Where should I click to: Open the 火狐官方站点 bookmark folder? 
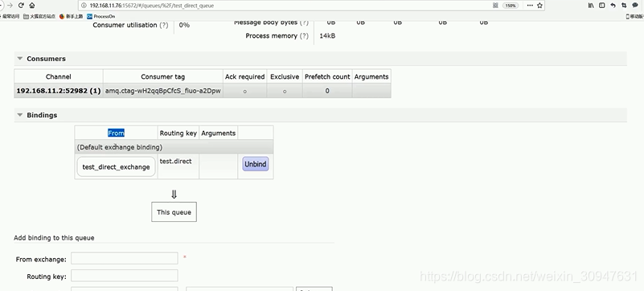(39, 16)
